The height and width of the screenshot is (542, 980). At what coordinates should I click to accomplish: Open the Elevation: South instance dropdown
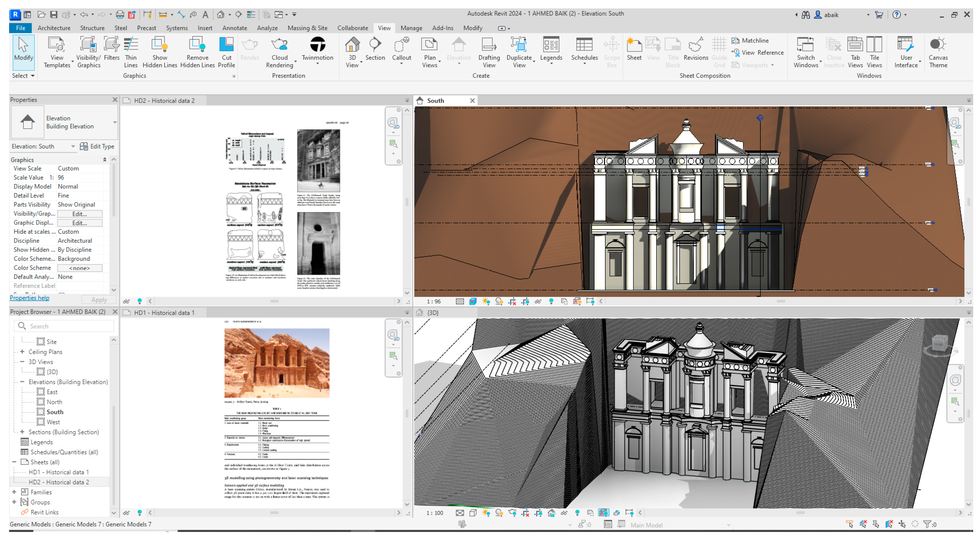click(73, 146)
